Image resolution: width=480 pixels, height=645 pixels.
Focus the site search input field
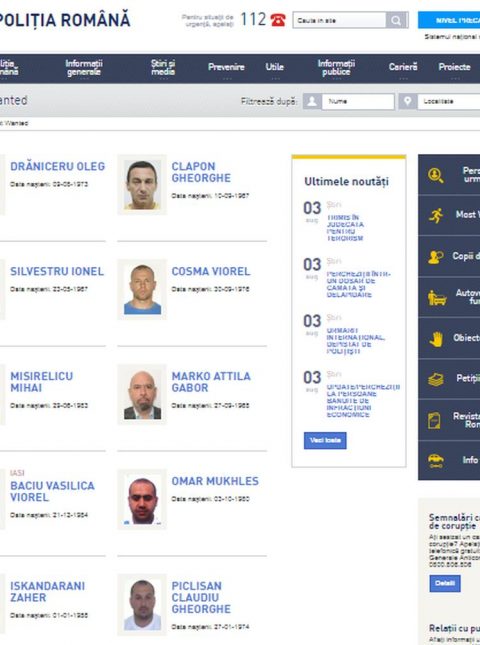click(x=339, y=20)
